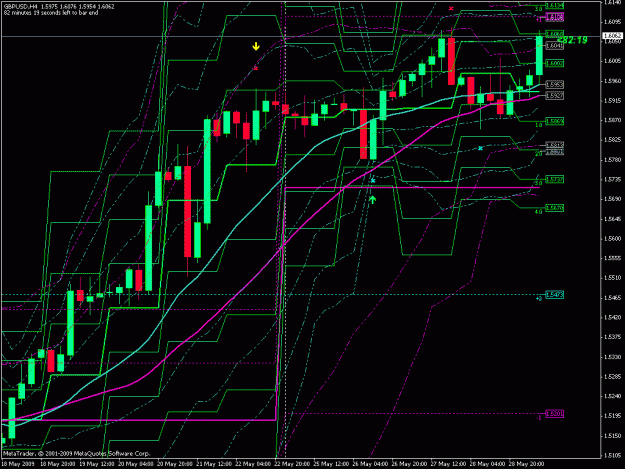Select the green 1.5670 level label

coord(554,208)
